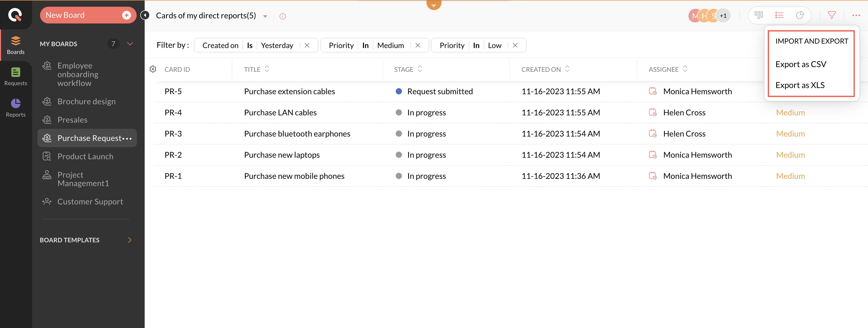The image size is (868, 328).
Task: Open the three-dot more options menu
Action: 856,15
